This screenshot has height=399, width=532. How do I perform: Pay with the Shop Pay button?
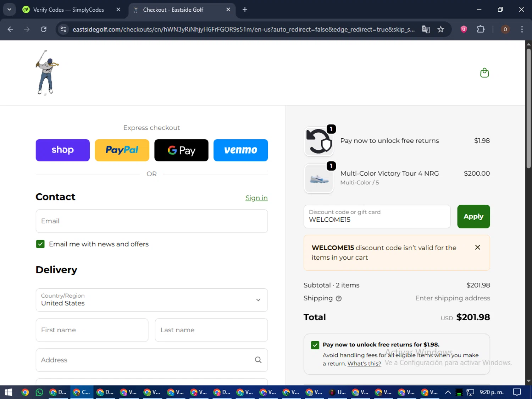point(63,150)
